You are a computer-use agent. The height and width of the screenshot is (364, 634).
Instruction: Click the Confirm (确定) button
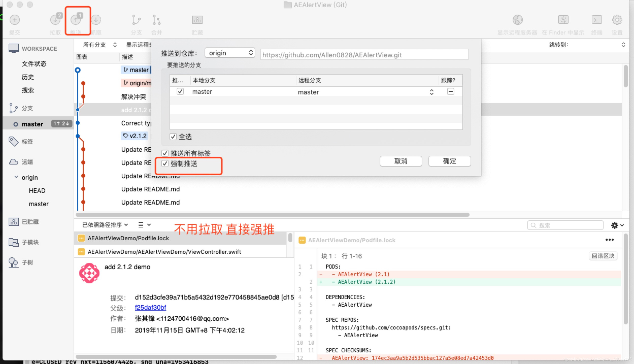coord(449,161)
